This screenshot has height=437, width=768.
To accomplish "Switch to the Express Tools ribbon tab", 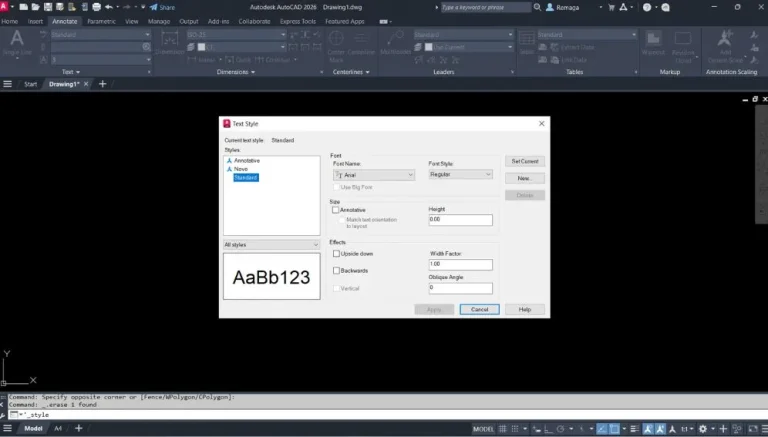I will point(298,22).
